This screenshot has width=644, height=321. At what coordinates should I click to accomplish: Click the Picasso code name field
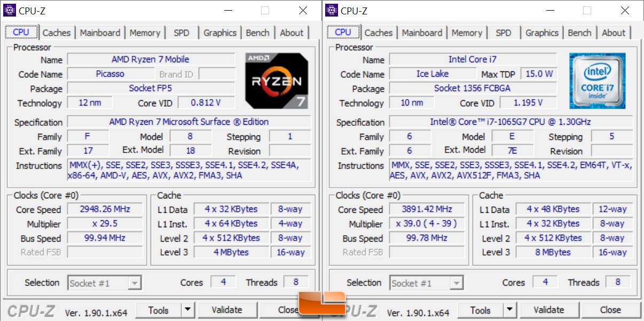pyautogui.click(x=110, y=74)
